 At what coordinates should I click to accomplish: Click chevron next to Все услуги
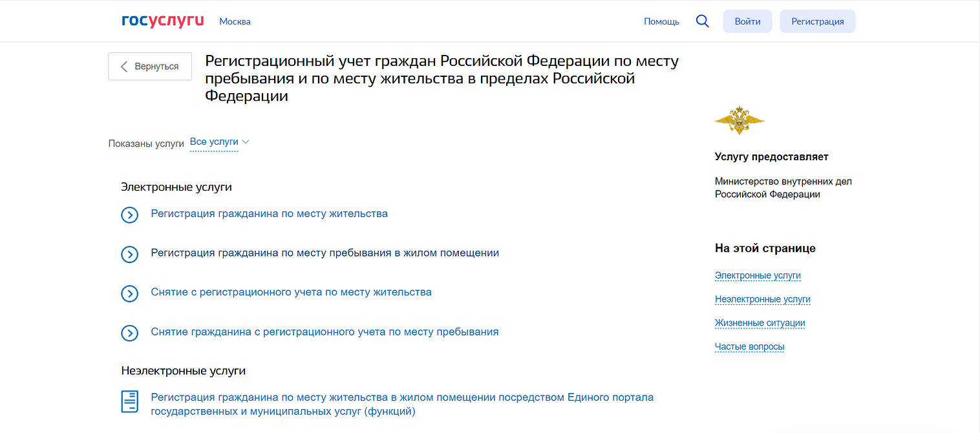coord(246,142)
